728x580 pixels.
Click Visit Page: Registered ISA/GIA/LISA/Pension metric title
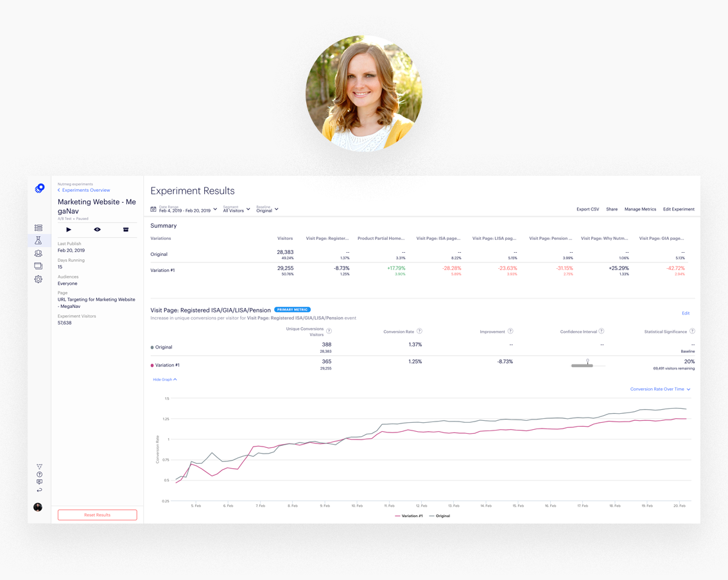point(211,310)
